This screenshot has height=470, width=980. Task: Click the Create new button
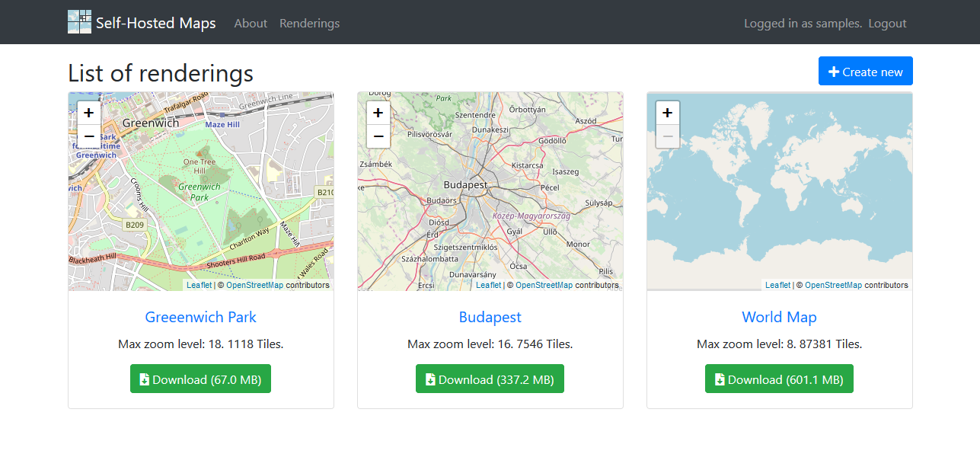click(x=865, y=70)
